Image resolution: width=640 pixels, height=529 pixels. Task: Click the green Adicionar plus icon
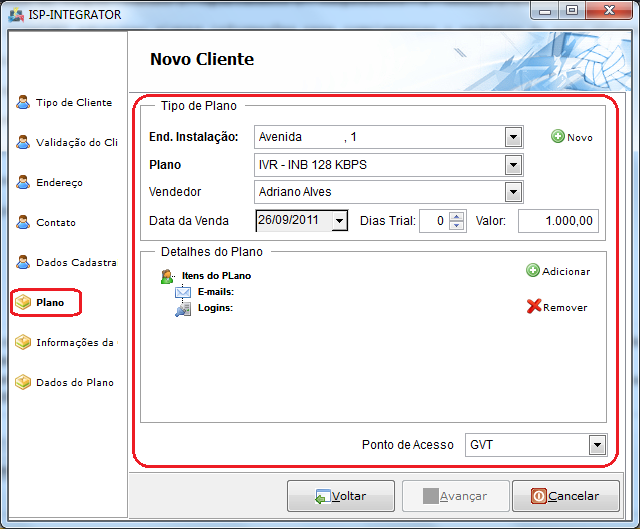tap(533, 271)
